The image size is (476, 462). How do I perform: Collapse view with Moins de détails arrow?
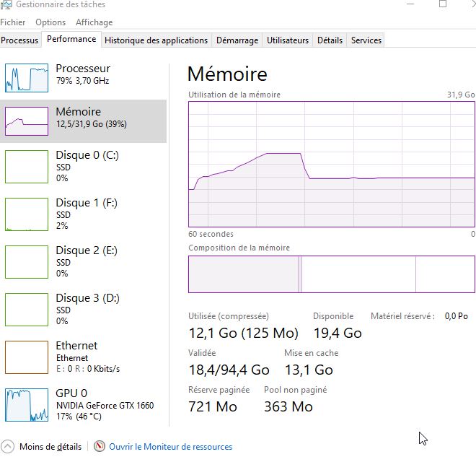(8, 447)
